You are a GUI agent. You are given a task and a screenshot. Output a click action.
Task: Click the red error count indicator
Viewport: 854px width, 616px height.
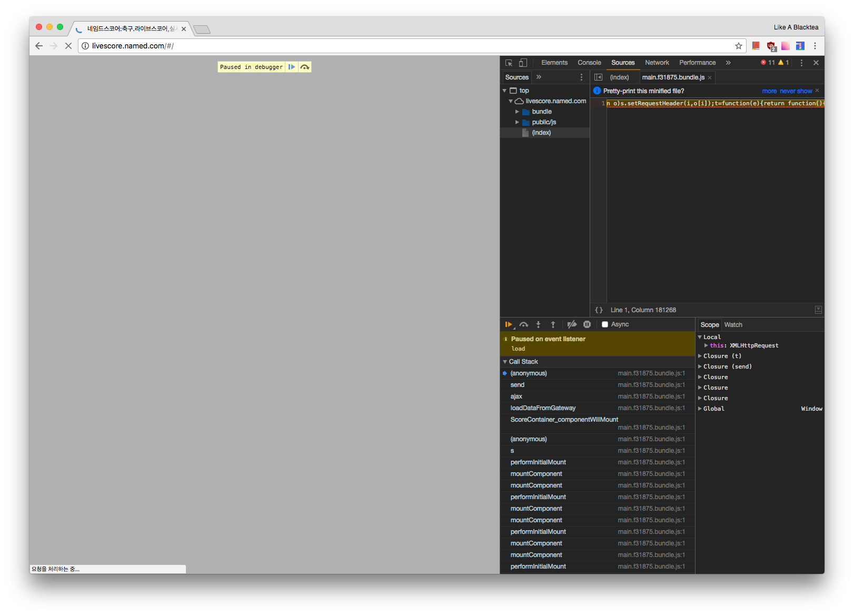[768, 63]
